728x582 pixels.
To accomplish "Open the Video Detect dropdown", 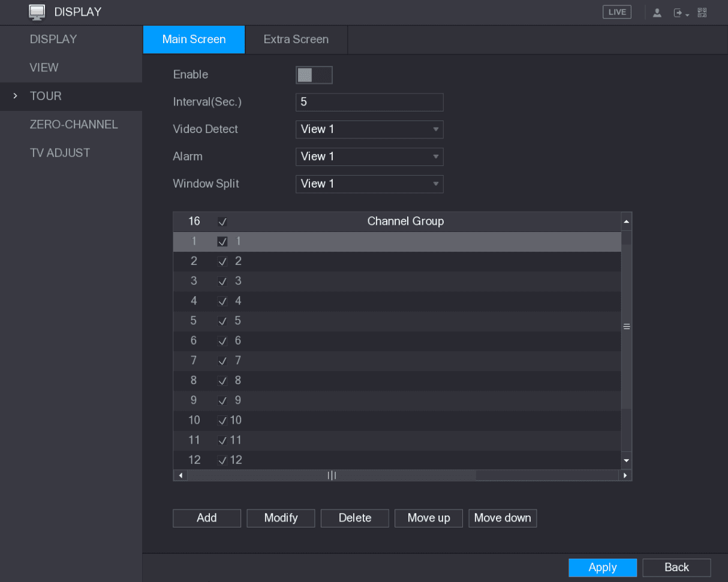I will click(x=369, y=129).
